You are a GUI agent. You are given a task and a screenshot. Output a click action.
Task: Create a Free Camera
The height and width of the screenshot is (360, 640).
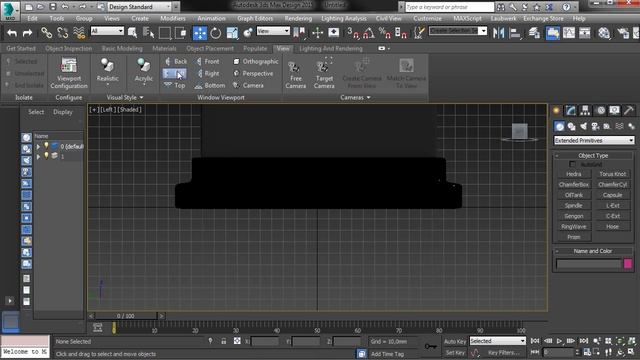(x=296, y=74)
